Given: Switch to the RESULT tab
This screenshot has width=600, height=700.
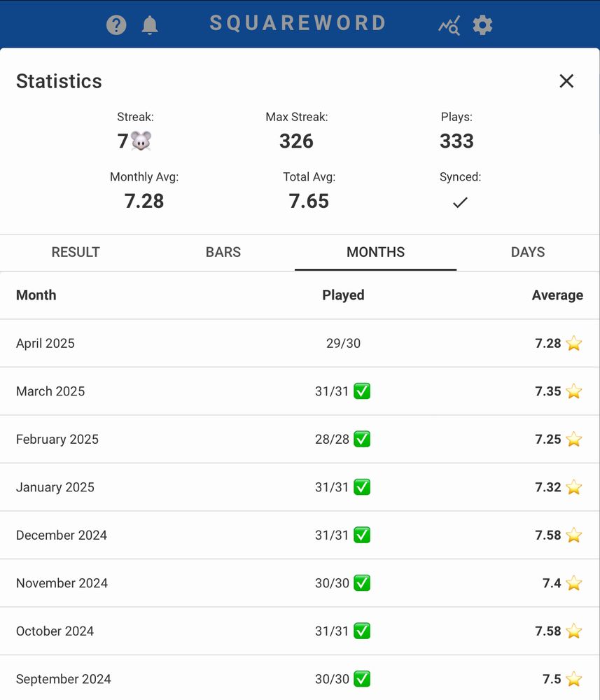Looking at the screenshot, I should (75, 253).
